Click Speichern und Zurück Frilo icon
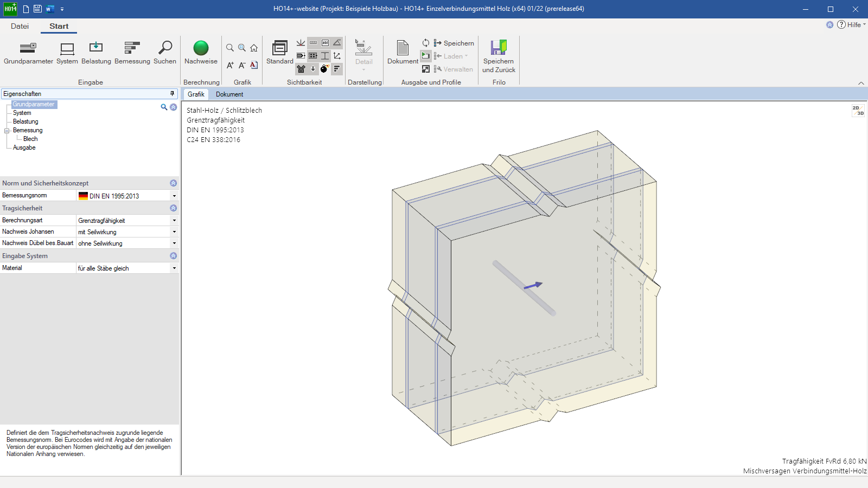The height and width of the screenshot is (488, 868). 499,56
